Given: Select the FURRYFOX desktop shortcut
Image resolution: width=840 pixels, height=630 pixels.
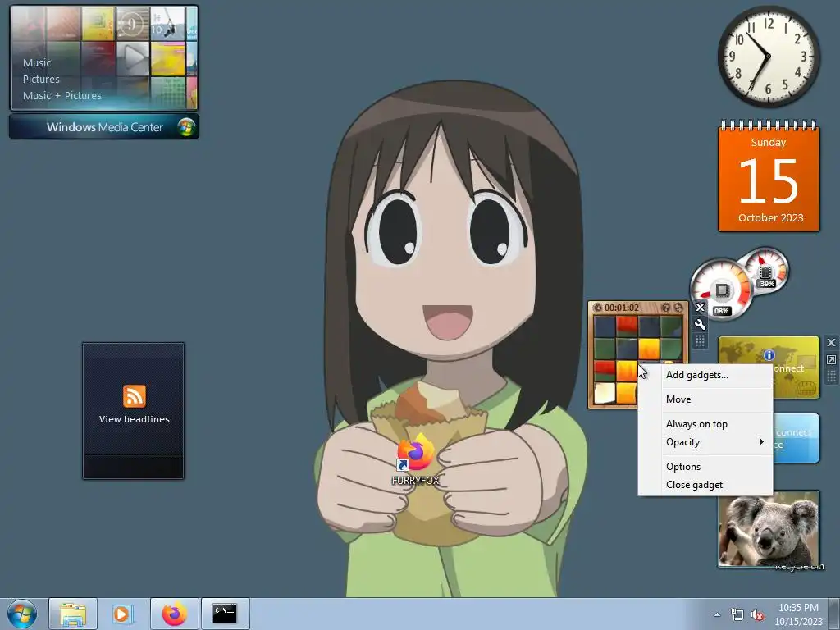Looking at the screenshot, I should pos(415,459).
